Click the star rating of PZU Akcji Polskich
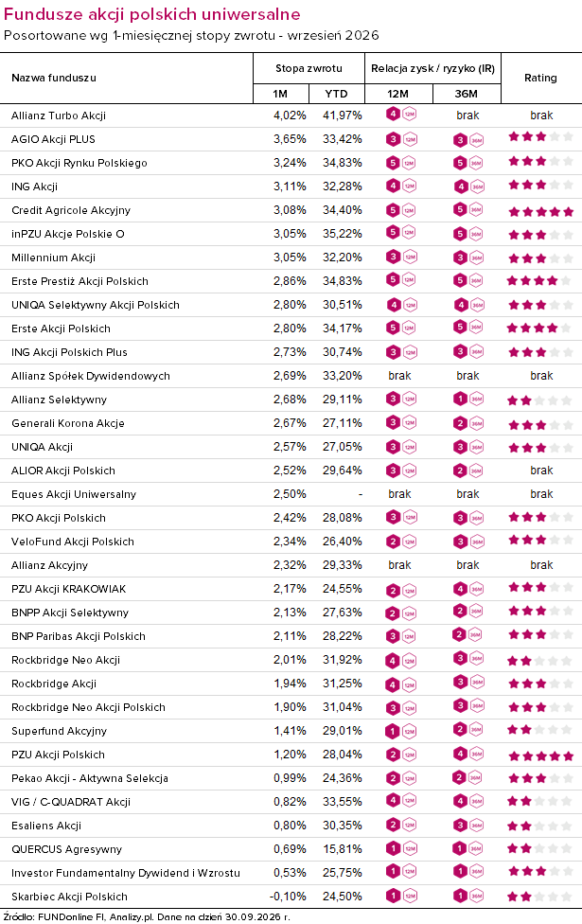Viewport: 582px width, 924px height. tap(540, 756)
